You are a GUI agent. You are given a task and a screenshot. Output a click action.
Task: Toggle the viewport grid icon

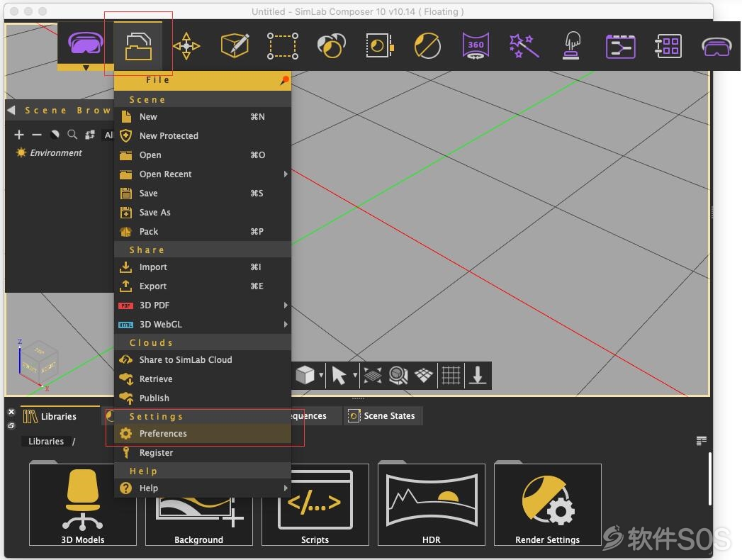point(451,376)
